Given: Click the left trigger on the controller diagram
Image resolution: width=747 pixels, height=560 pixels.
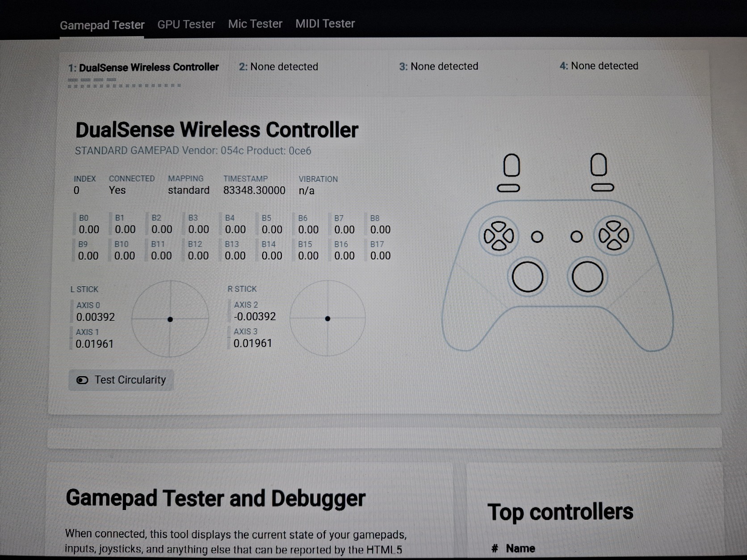Looking at the screenshot, I should 512,165.
